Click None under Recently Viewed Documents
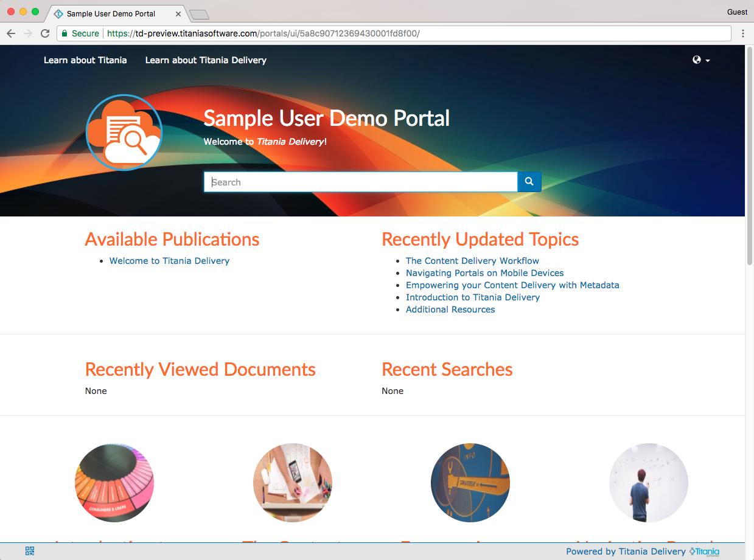The width and height of the screenshot is (754, 560). pyautogui.click(x=96, y=391)
